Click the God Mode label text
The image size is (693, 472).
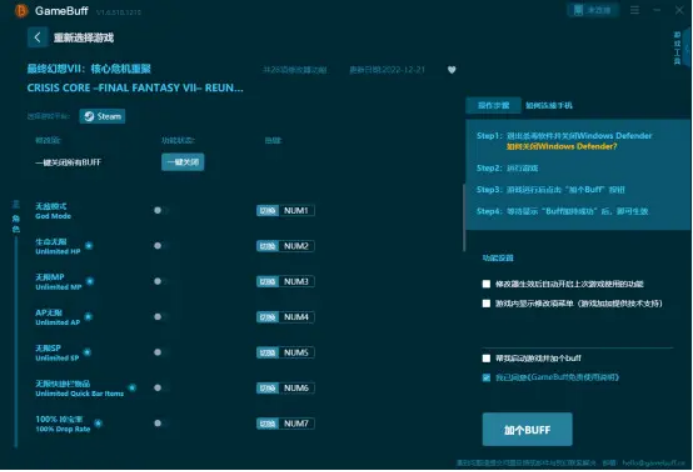click(53, 211)
